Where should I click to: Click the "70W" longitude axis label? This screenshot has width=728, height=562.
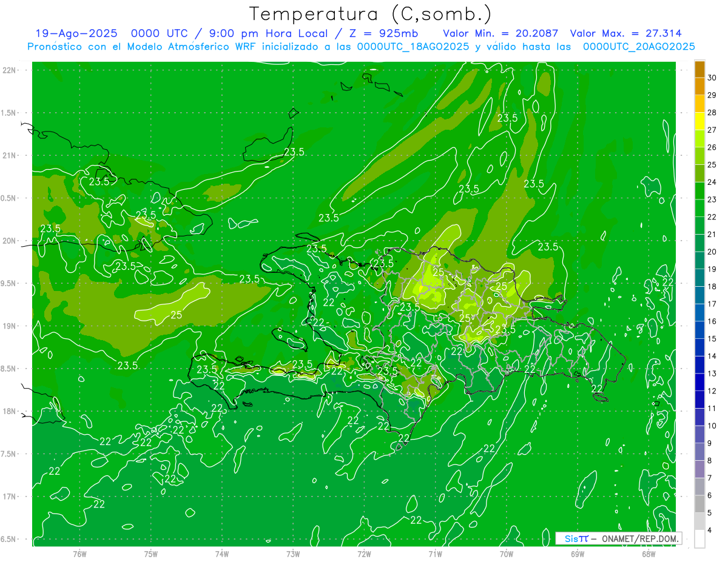(x=506, y=554)
